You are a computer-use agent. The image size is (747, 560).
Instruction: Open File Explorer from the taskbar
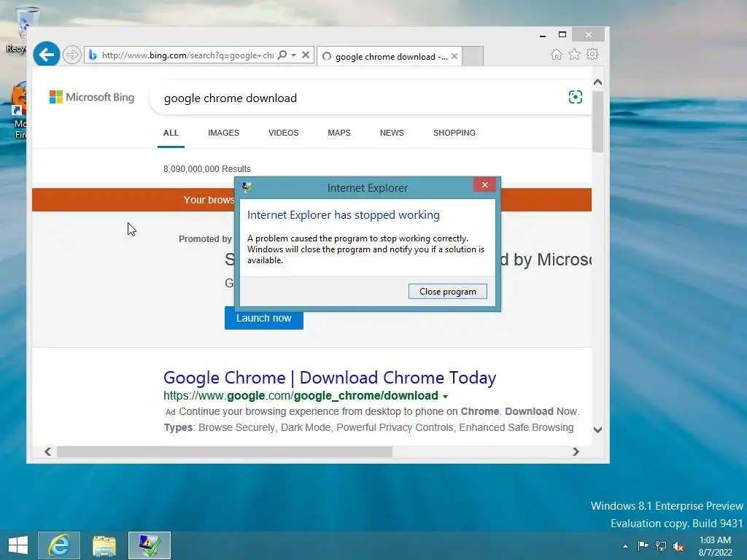coord(104,545)
